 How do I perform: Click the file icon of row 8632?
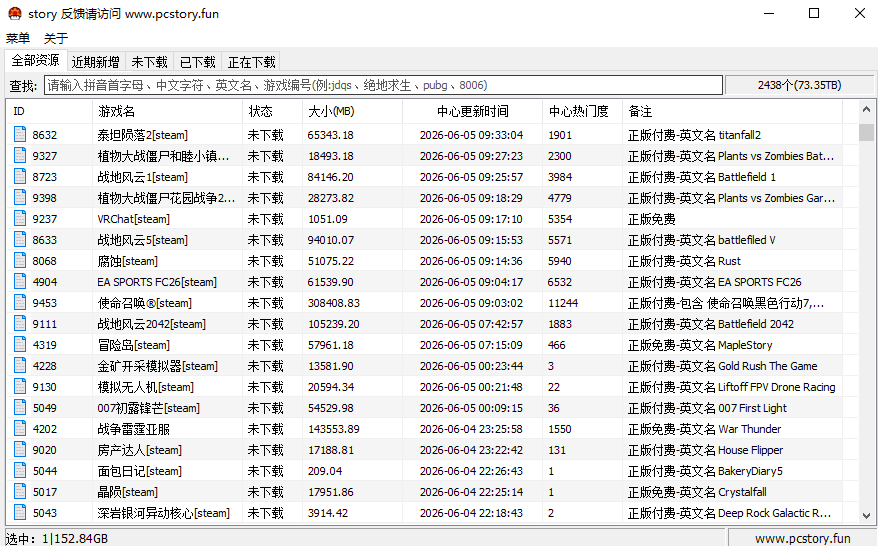click(x=20, y=134)
